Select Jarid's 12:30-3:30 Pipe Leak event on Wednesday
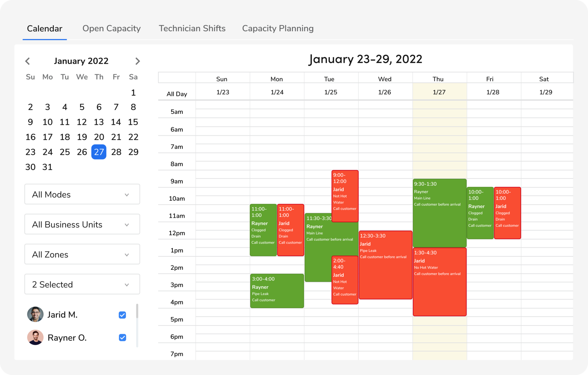This screenshot has height=375, width=588. pos(385,264)
